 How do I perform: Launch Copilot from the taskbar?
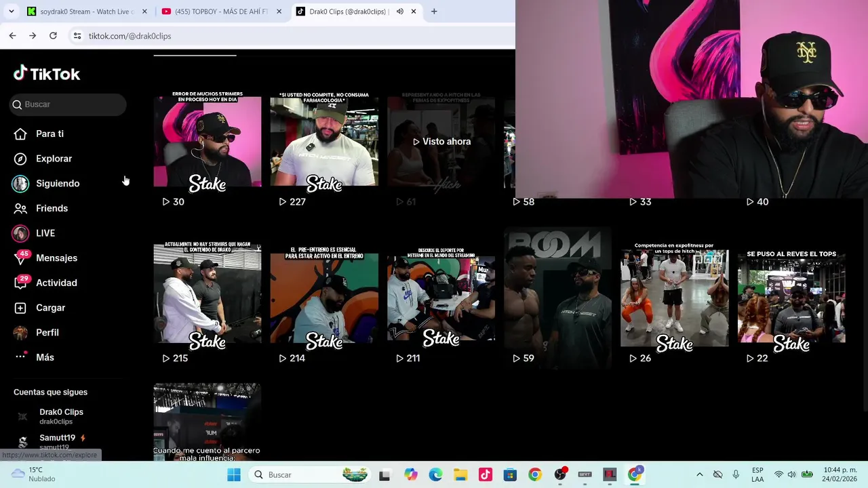coord(411,475)
